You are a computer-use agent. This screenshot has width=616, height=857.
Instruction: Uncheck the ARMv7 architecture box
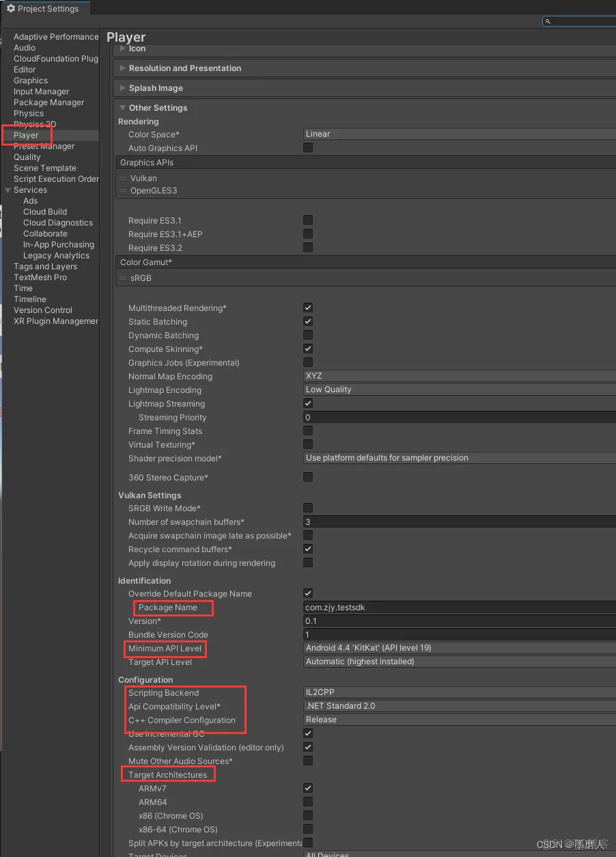point(308,788)
